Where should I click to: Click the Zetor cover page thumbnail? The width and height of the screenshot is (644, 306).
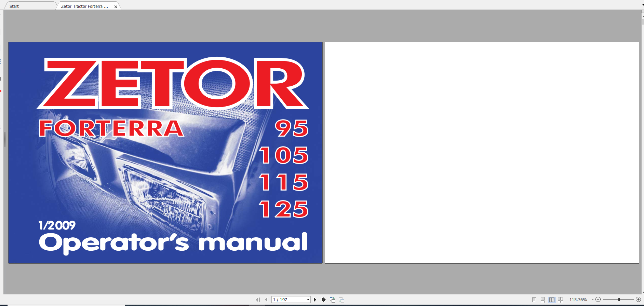(x=165, y=153)
